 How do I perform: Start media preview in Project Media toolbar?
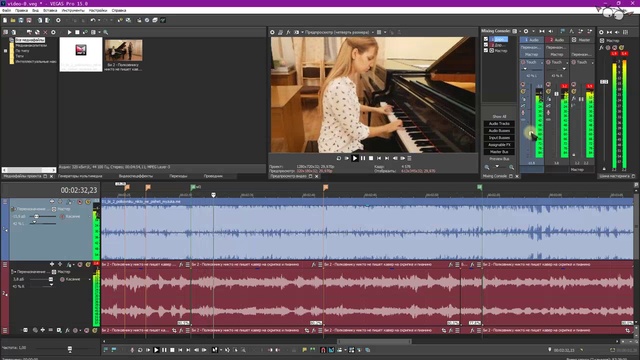(69, 32)
